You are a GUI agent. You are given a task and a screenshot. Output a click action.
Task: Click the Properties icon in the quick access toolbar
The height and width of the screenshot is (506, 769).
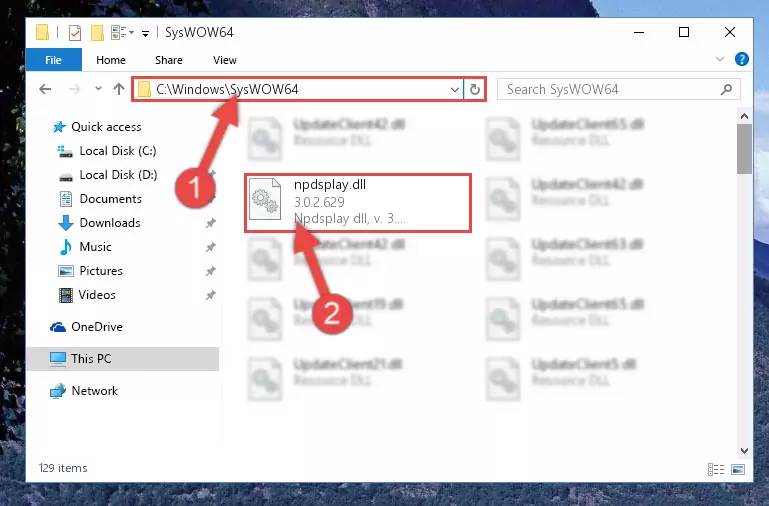(75, 33)
